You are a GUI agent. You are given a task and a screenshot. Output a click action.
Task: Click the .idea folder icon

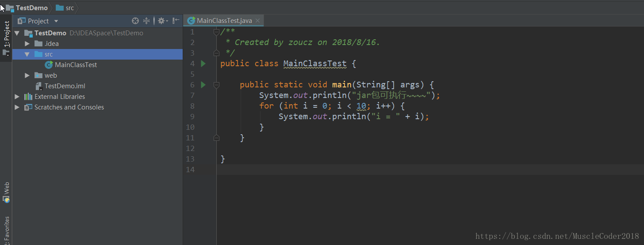coord(38,44)
